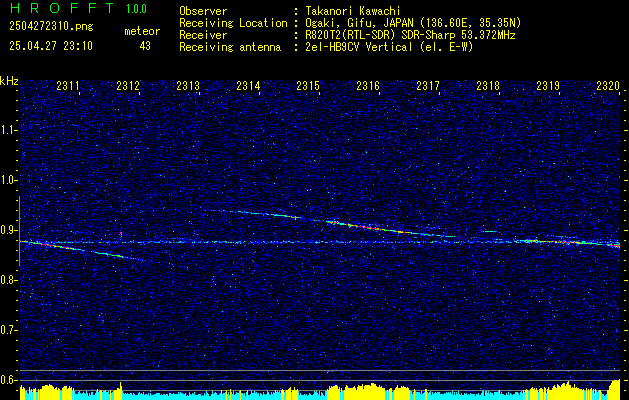The height and width of the screenshot is (400, 629).
Task: Select the 2el-HB9CV Vertical antenna text
Action: (390, 47)
